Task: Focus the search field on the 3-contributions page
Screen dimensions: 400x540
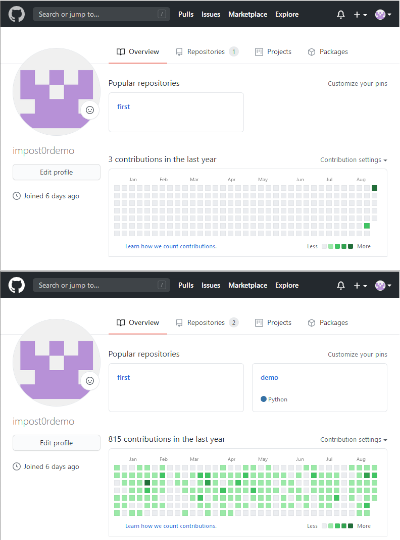Action: tap(101, 14)
